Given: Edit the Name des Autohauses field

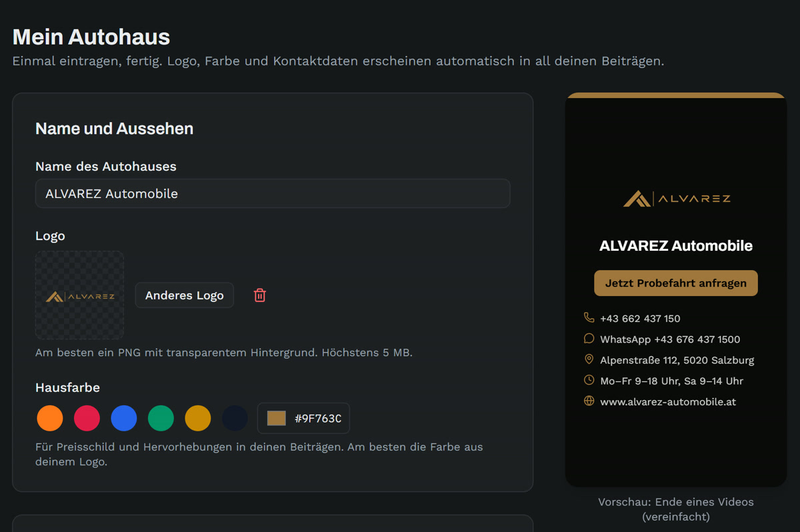Looking at the screenshot, I should 273,194.
